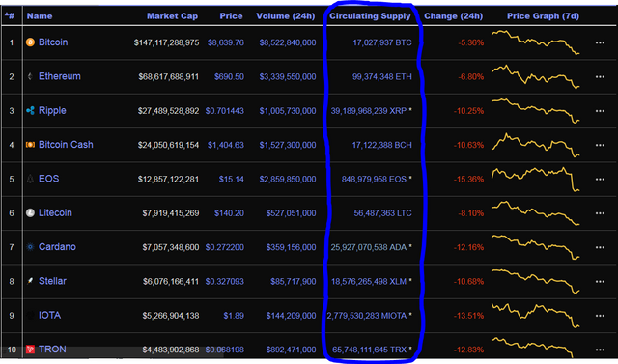Click Stellar's 24h volume $85,717,900
Viewport: 618px width, 364px height.
(294, 282)
